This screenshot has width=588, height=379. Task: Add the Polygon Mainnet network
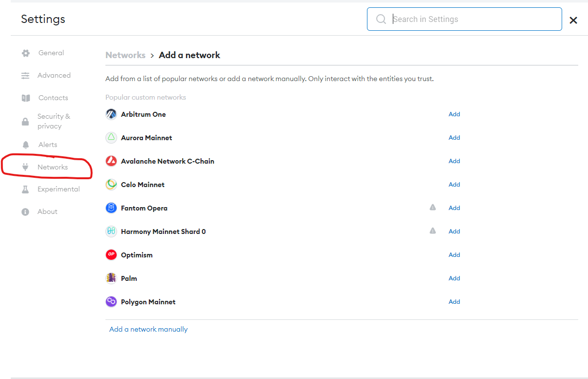tap(454, 302)
